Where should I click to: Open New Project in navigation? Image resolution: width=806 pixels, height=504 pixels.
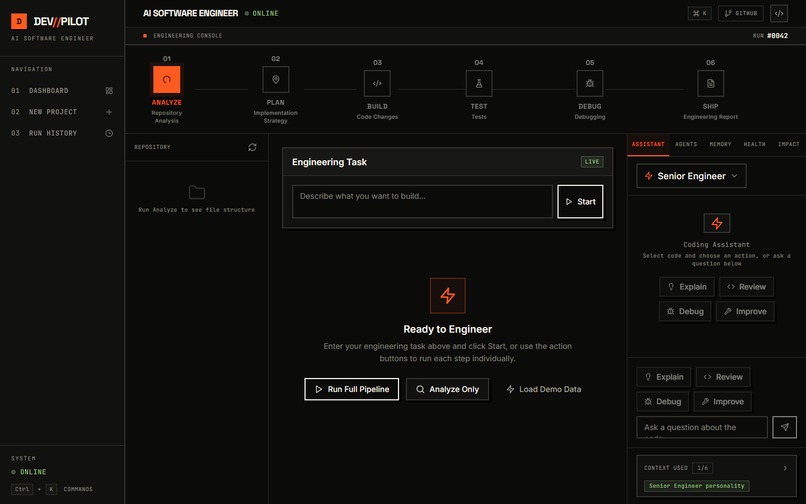[x=62, y=112]
